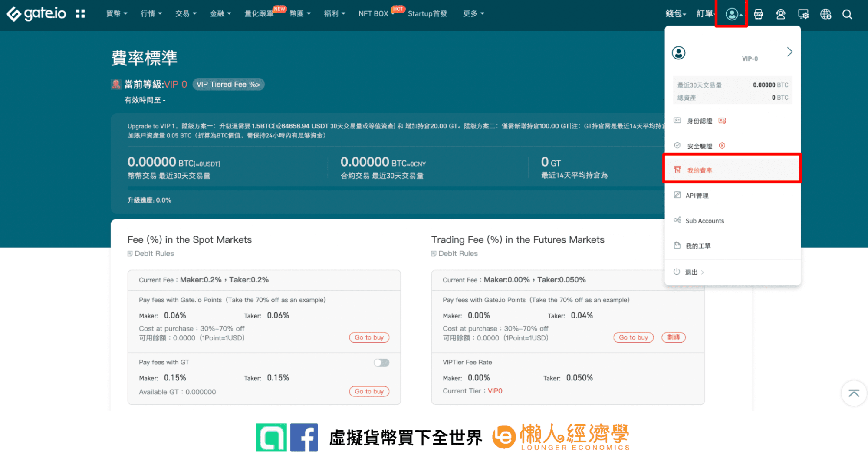
Task: Click the gate.io logo
Action: point(36,14)
